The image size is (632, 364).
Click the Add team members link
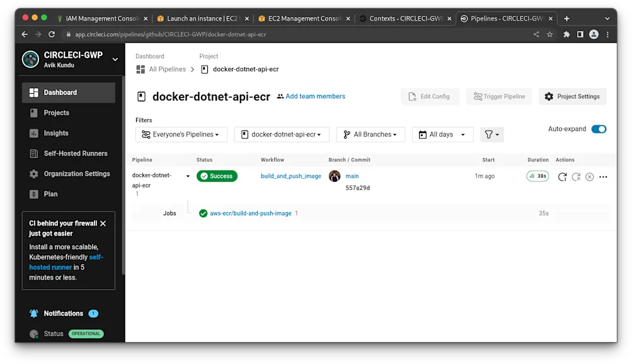click(x=315, y=96)
